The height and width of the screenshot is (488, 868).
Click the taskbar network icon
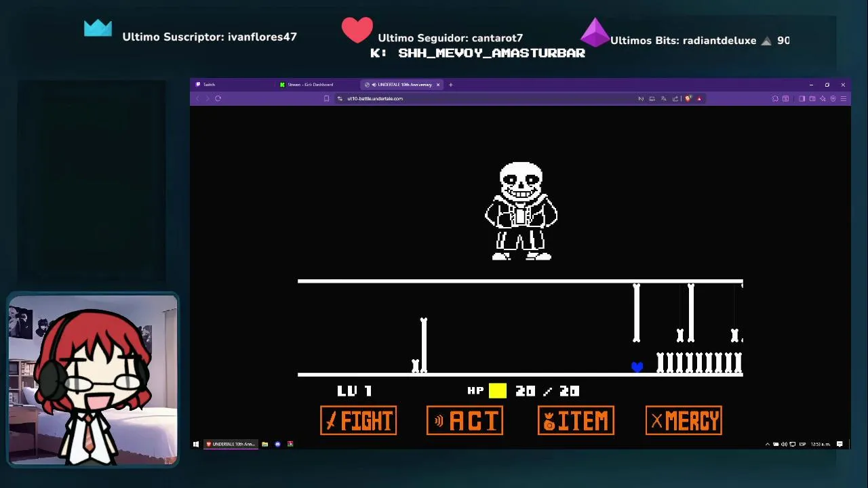point(792,444)
